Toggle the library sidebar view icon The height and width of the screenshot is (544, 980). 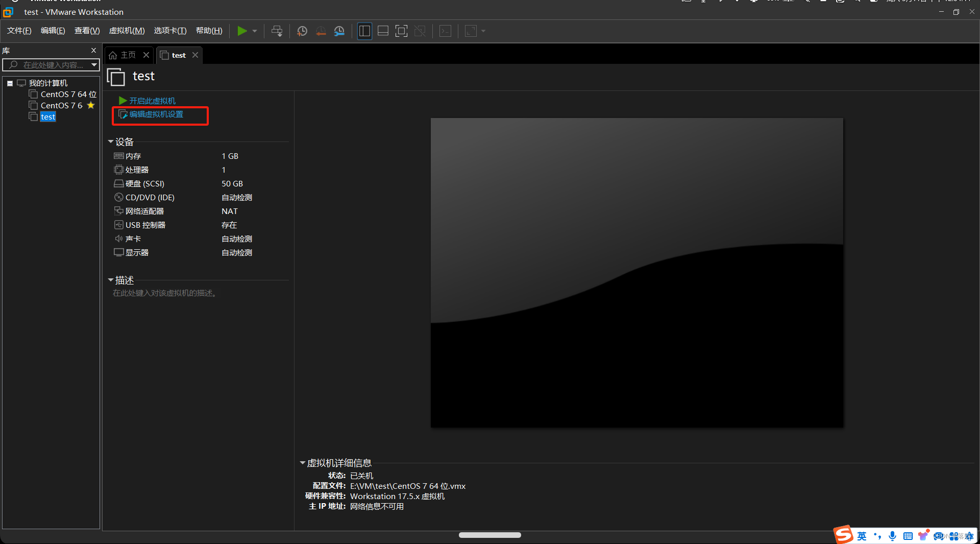[x=364, y=31]
